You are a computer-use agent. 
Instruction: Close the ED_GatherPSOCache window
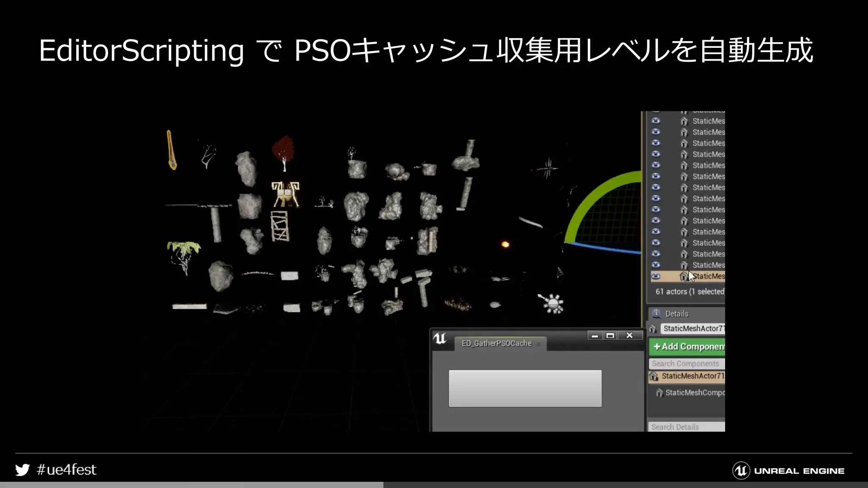629,335
